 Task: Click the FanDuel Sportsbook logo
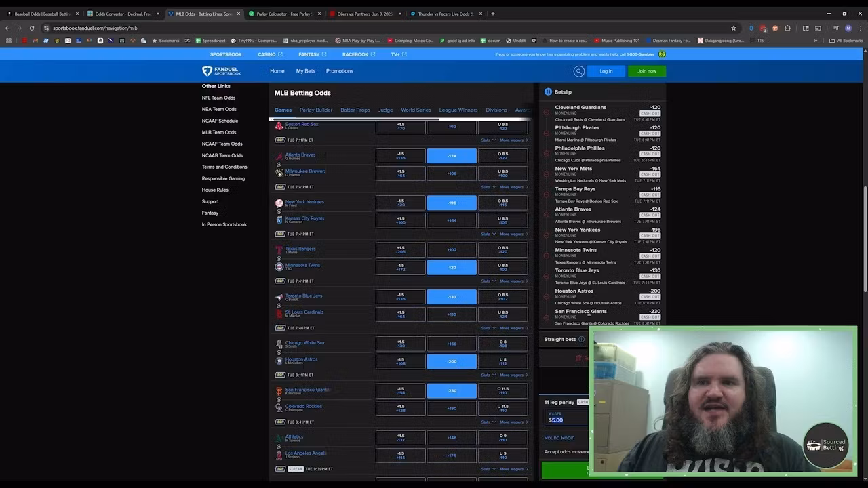[222, 71]
